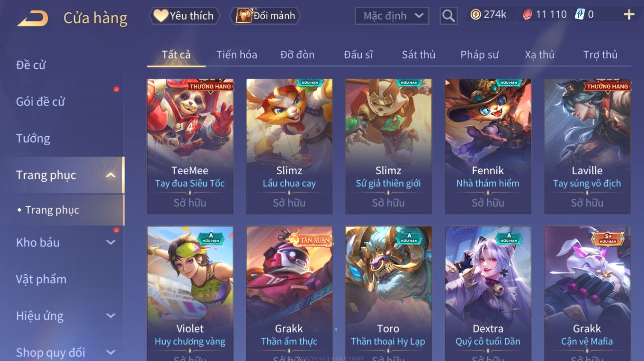Collapse the Trang phục sidebar section
This screenshot has height=361, width=644.
pyautogui.click(x=111, y=175)
